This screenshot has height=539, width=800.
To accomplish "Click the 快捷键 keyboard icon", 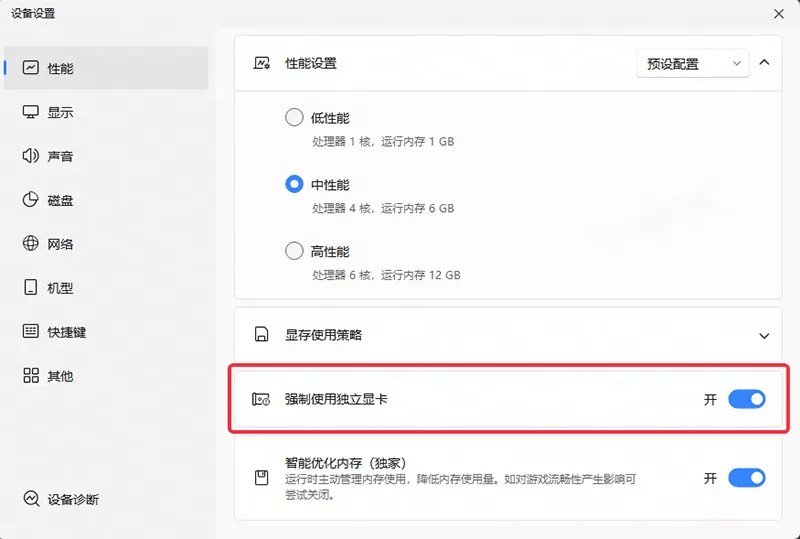I will pyautogui.click(x=31, y=332).
